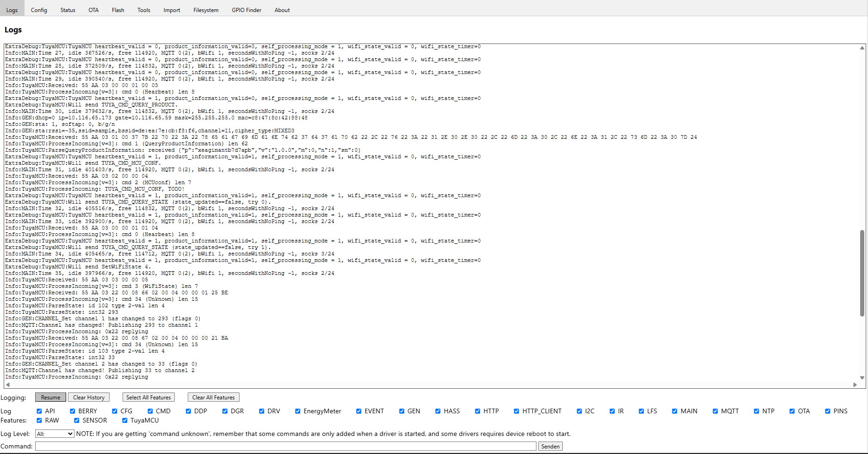This screenshot has width=868, height=454.
Task: Click the log horizontal scroll-right arrow
Action: coord(855,385)
